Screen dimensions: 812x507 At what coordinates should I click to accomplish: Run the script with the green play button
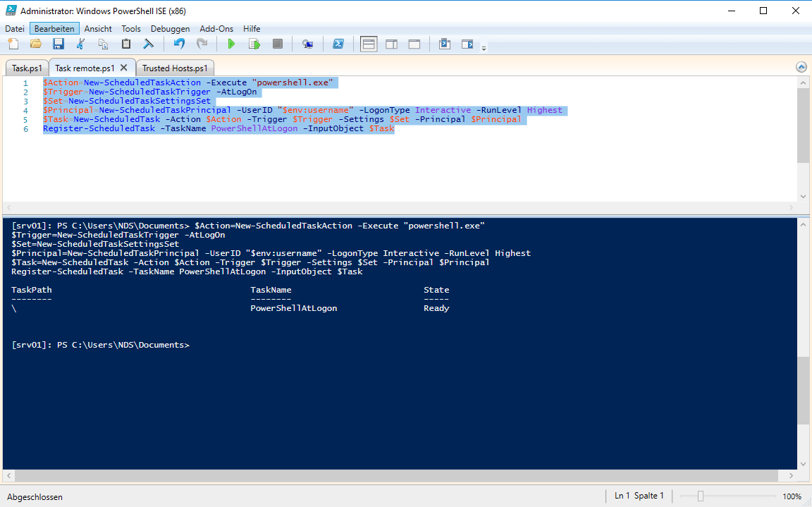(230, 44)
